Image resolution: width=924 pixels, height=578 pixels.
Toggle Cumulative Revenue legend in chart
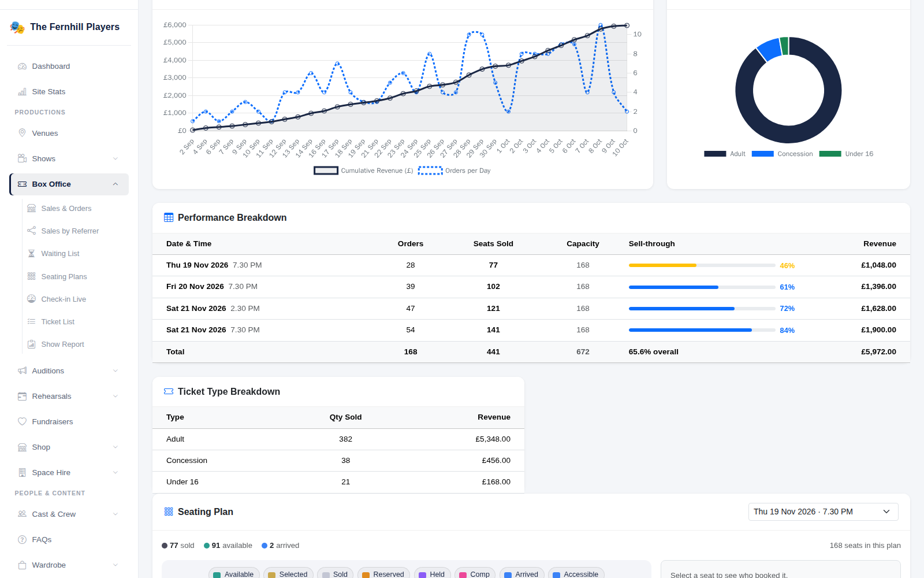point(363,171)
